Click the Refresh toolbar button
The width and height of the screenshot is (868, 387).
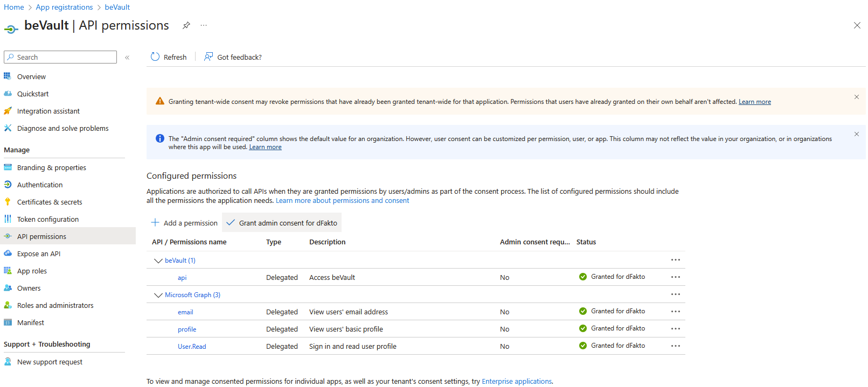pos(169,57)
